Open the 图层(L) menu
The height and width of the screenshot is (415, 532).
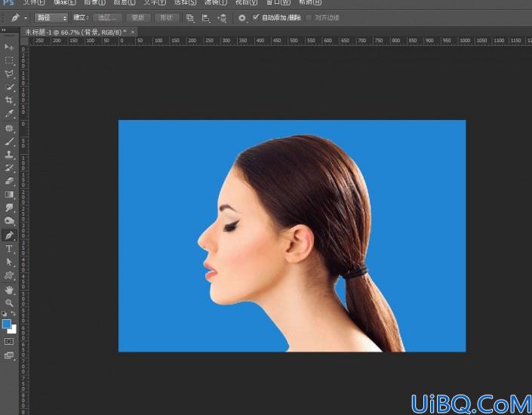tap(125, 3)
